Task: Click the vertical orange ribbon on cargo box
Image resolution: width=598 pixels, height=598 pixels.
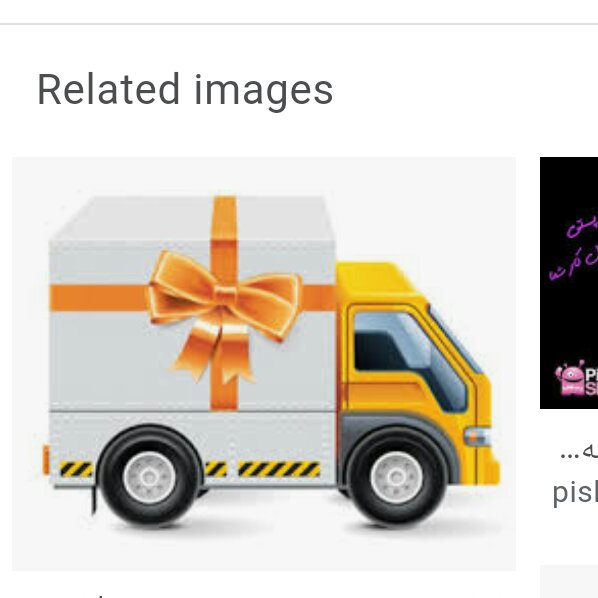Action: click(223, 302)
